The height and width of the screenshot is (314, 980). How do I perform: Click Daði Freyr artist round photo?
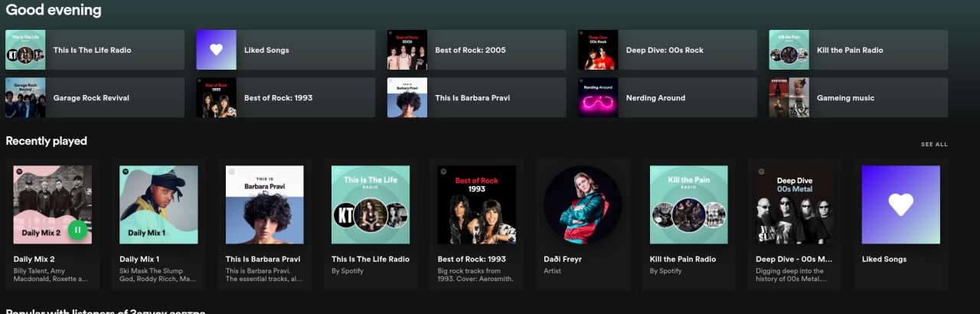[583, 204]
